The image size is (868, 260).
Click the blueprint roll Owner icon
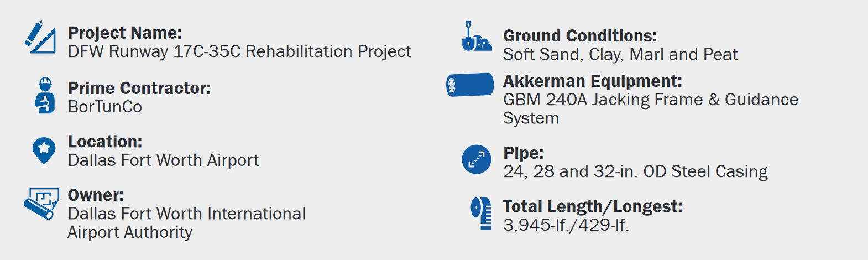click(x=41, y=204)
